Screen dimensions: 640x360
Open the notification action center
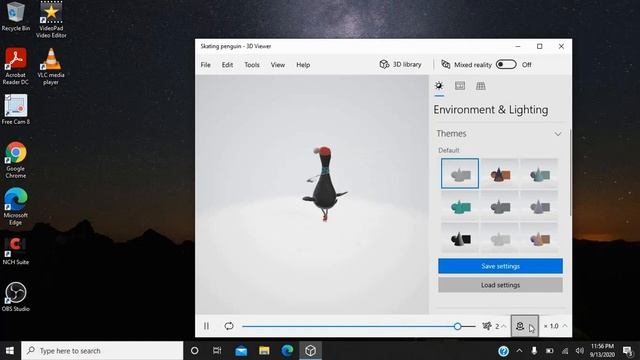[628, 351]
